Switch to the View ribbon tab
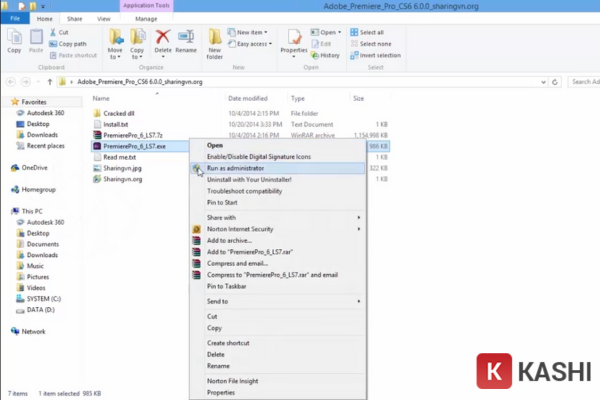600x400 pixels. [103, 19]
